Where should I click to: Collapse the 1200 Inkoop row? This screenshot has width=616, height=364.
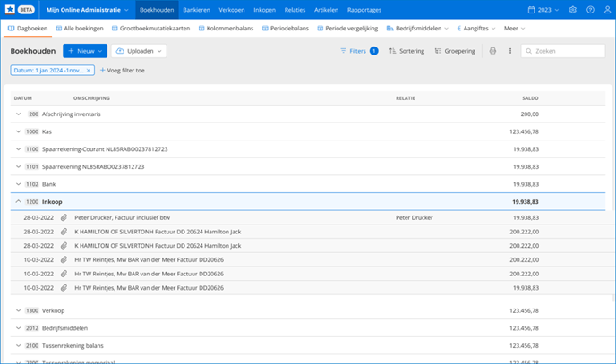[18, 202]
